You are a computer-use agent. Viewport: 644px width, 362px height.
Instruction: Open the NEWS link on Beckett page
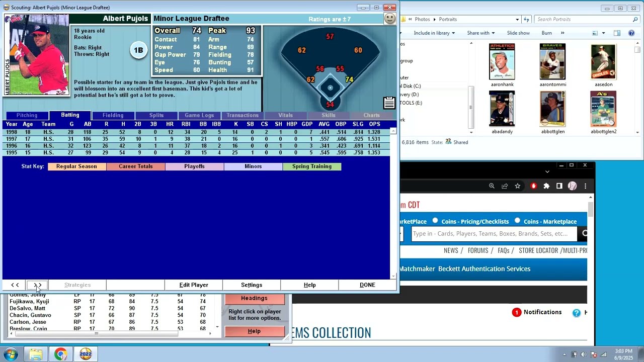coord(451,250)
